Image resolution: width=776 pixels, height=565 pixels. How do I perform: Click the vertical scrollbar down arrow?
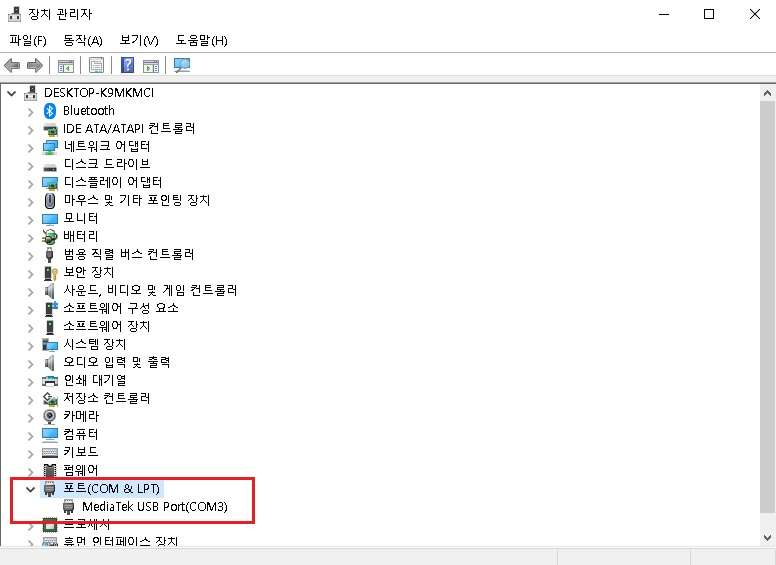pos(767,539)
